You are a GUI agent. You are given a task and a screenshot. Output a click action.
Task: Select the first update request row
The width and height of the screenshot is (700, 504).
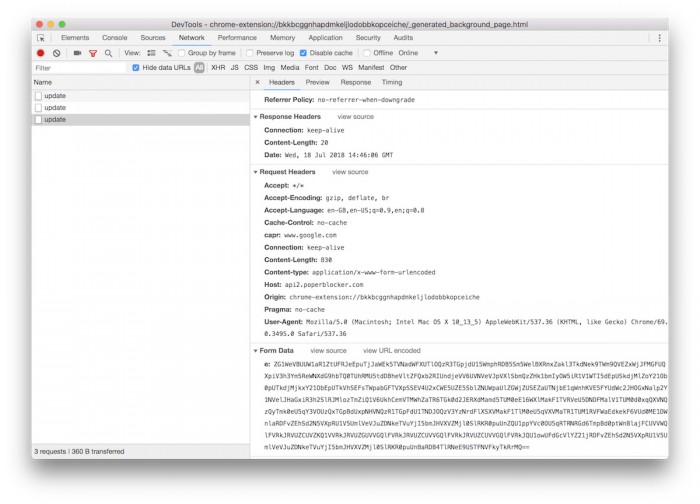click(x=141, y=96)
